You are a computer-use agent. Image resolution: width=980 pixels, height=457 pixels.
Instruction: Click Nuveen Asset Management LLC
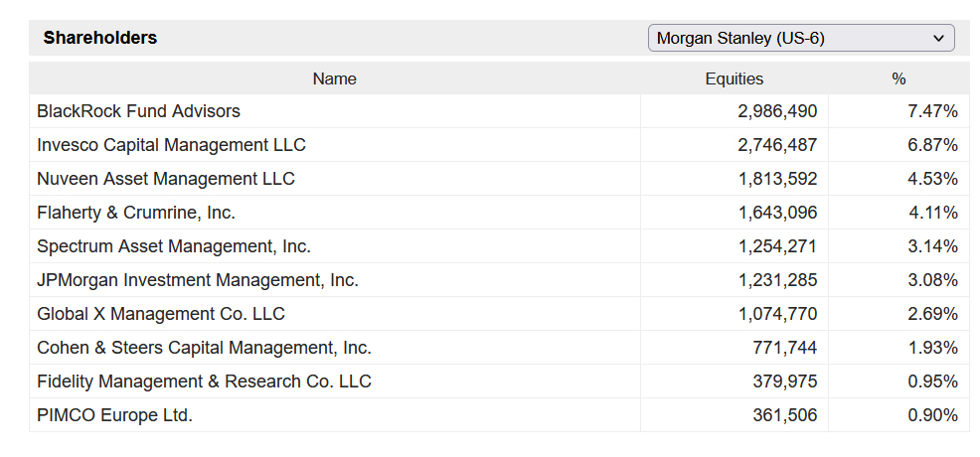point(166,179)
